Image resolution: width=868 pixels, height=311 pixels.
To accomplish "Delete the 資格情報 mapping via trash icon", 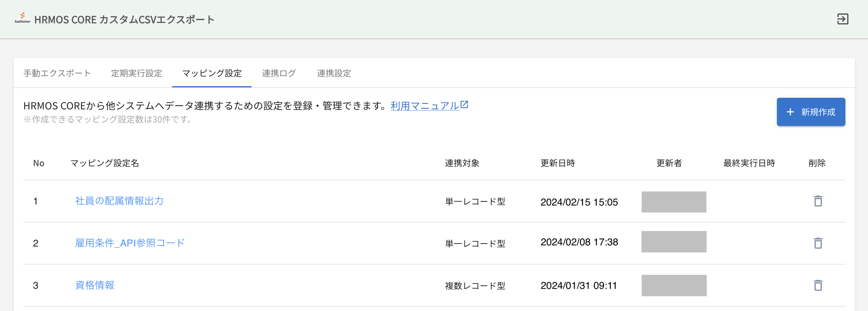I will pyautogui.click(x=818, y=285).
